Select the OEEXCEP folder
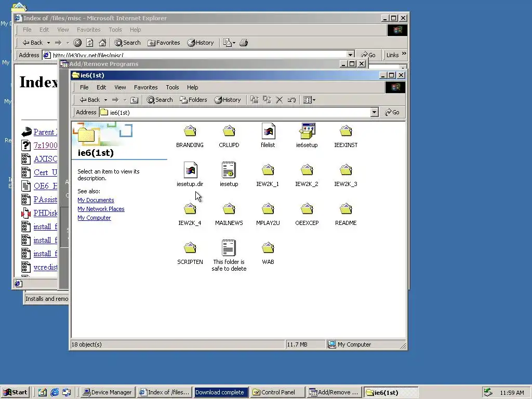 [x=307, y=214]
